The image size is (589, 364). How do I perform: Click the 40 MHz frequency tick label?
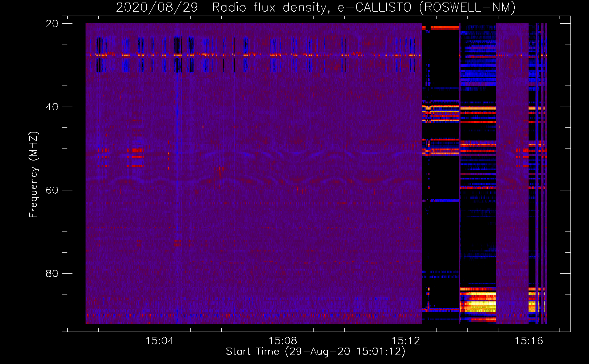pos(52,107)
